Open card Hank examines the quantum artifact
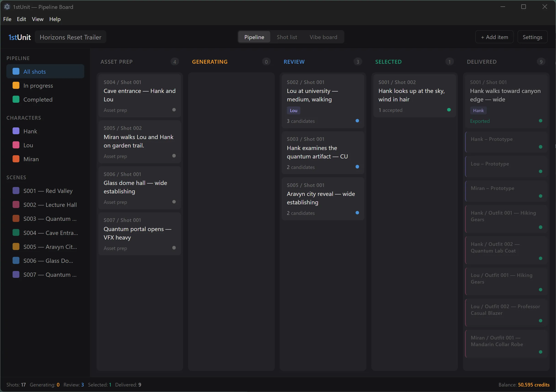Screen dimensions: 556x392 click(x=323, y=153)
